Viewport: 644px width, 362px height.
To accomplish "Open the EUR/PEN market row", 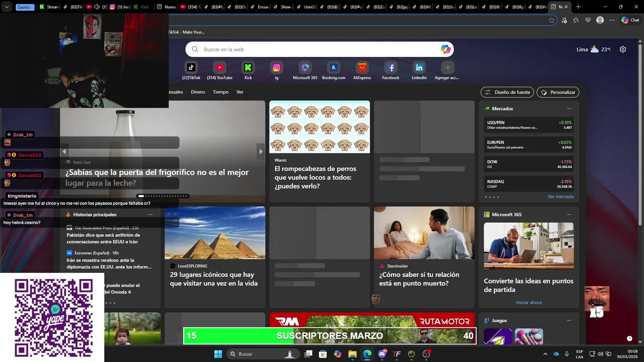I will coord(529,144).
